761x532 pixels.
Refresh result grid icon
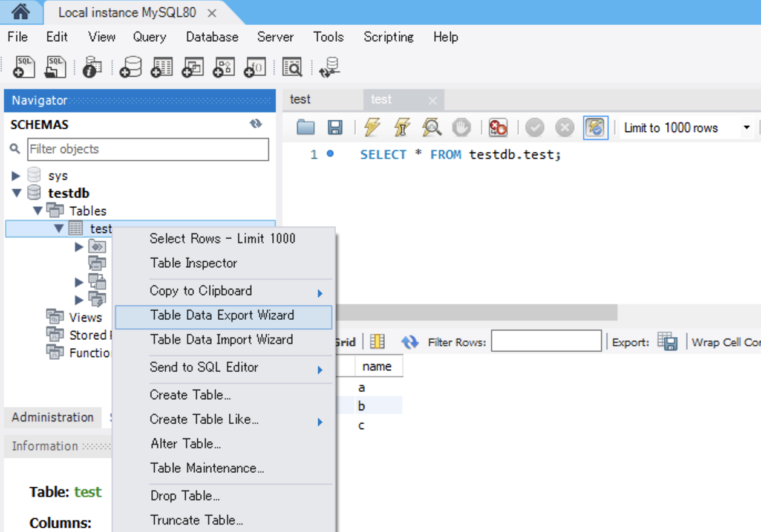coord(410,342)
